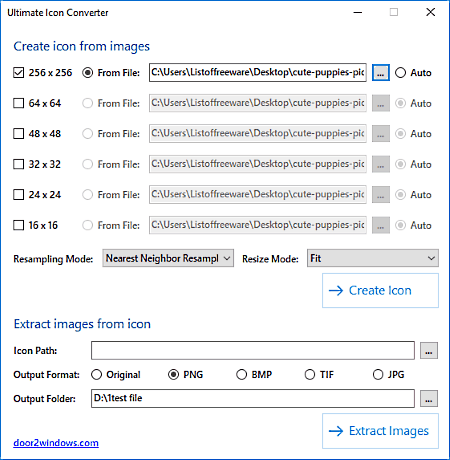Select the TIF output format
The width and height of the screenshot is (450, 460).
[x=310, y=375]
